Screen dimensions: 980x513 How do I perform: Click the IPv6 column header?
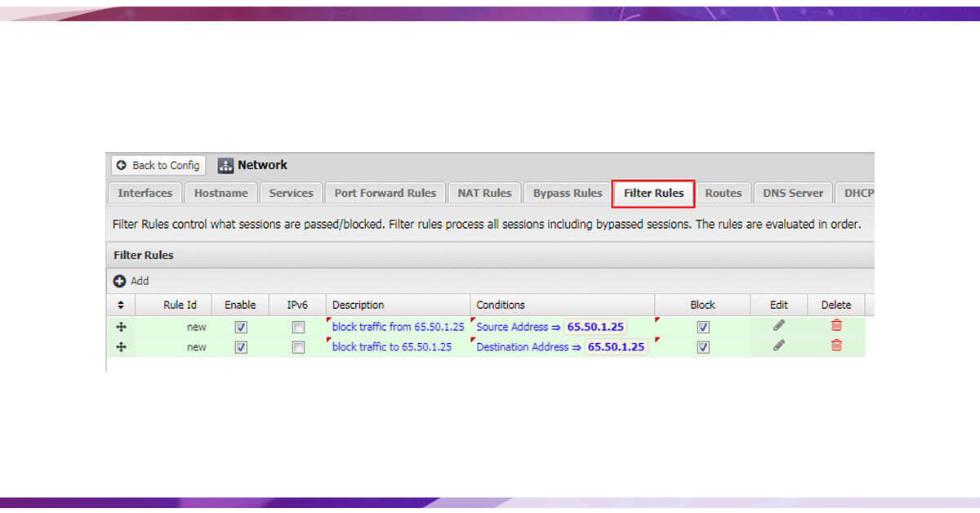click(x=297, y=305)
